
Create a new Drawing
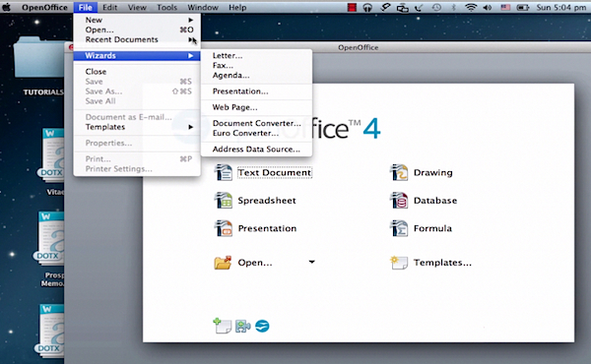(x=432, y=172)
